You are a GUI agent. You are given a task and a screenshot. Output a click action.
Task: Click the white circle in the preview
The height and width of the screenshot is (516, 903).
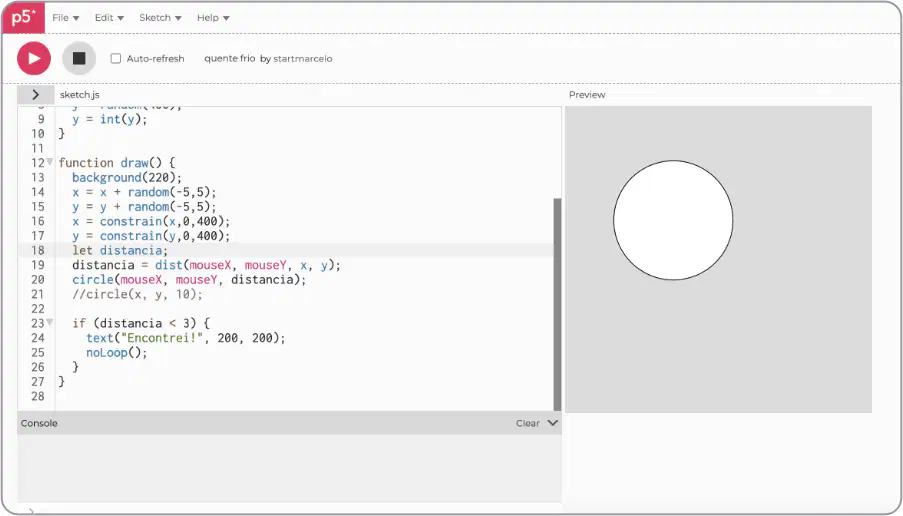[673, 220]
